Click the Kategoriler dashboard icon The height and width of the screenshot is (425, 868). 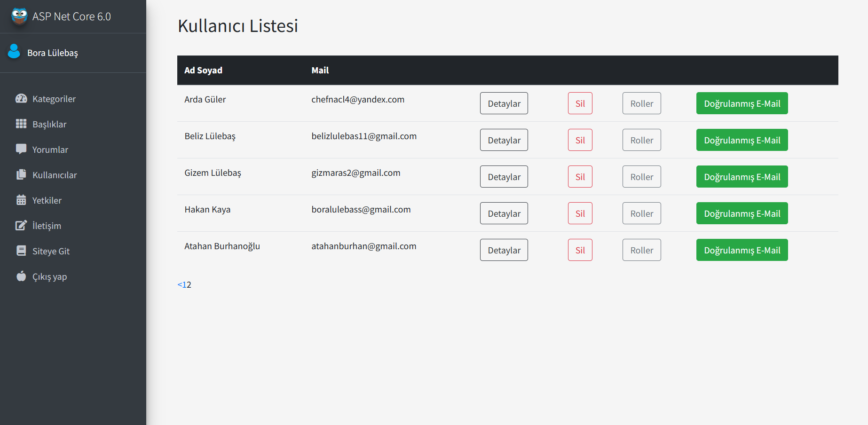point(21,99)
